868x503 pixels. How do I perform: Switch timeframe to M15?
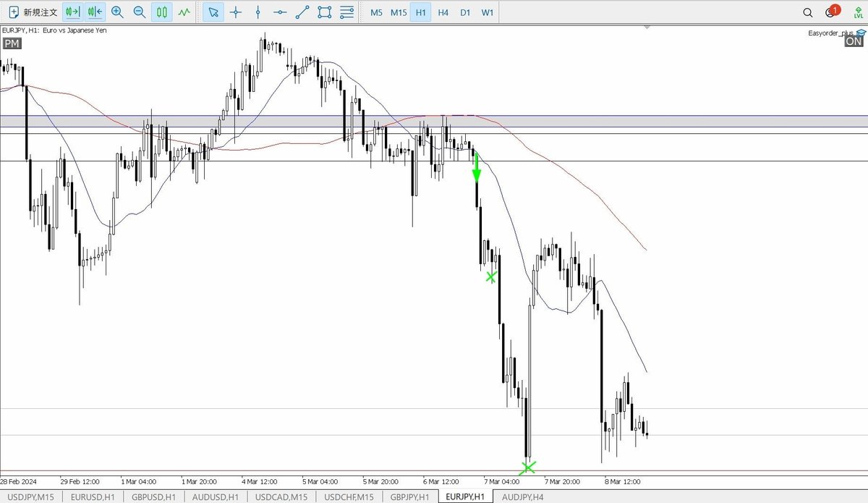(399, 12)
